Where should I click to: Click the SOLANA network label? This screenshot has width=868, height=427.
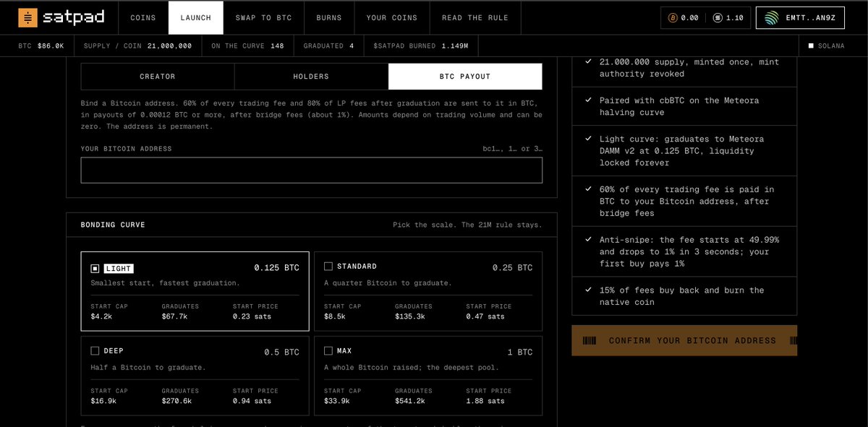click(831, 46)
